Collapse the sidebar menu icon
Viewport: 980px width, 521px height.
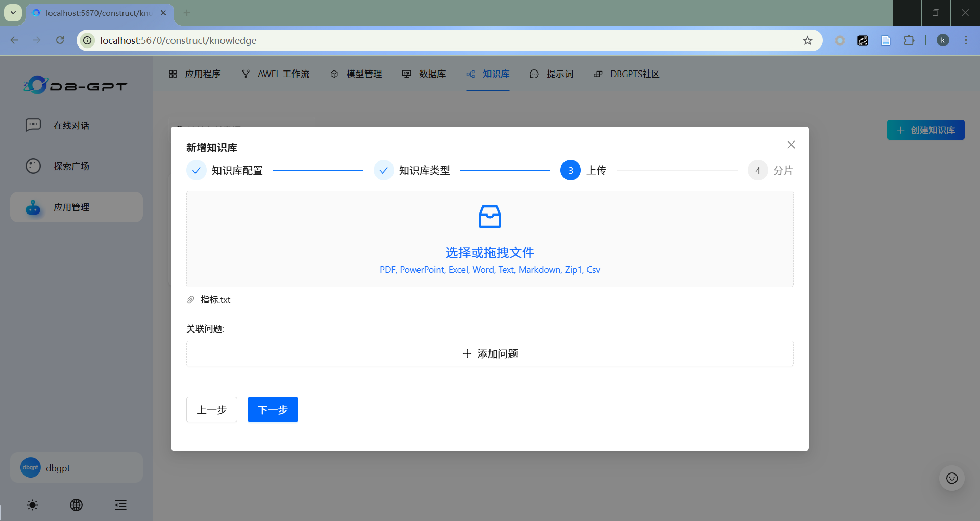click(x=120, y=505)
